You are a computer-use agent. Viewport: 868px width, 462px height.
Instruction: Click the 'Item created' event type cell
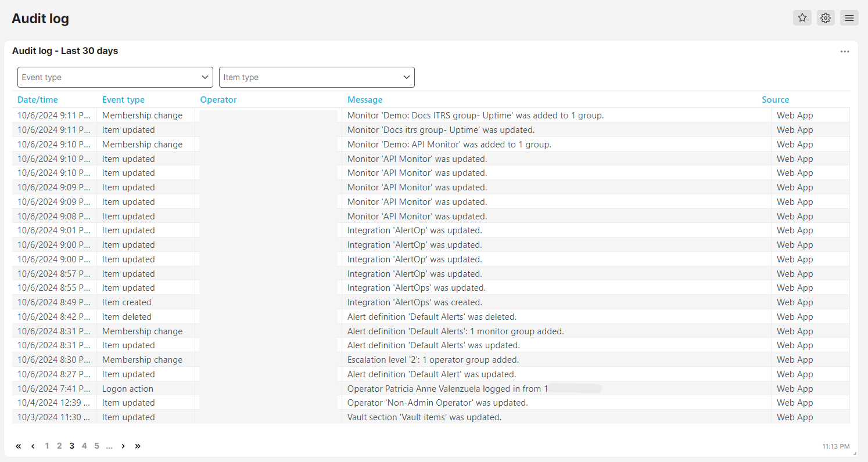pyautogui.click(x=127, y=302)
